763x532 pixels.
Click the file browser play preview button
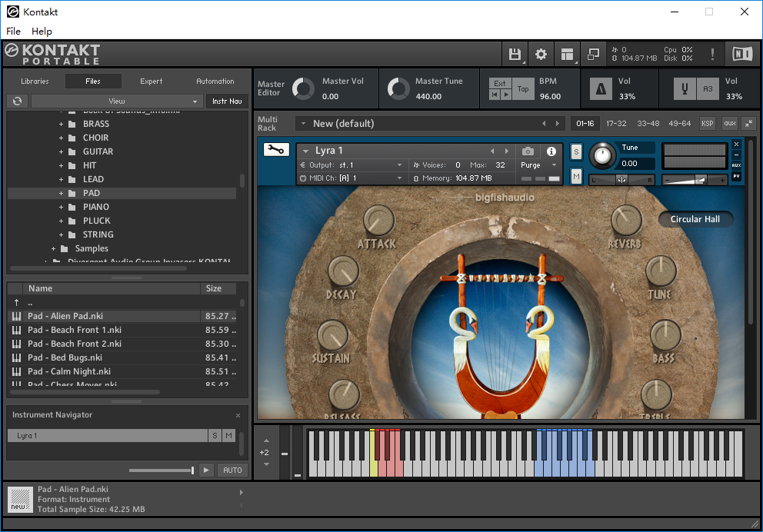click(206, 470)
